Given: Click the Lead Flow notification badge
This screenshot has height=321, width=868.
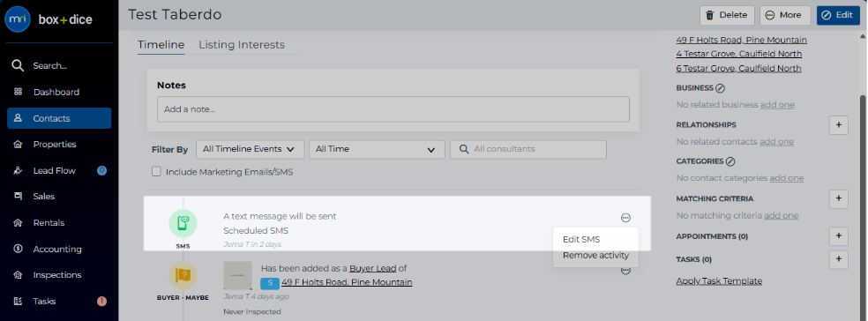Looking at the screenshot, I should pos(101,170).
